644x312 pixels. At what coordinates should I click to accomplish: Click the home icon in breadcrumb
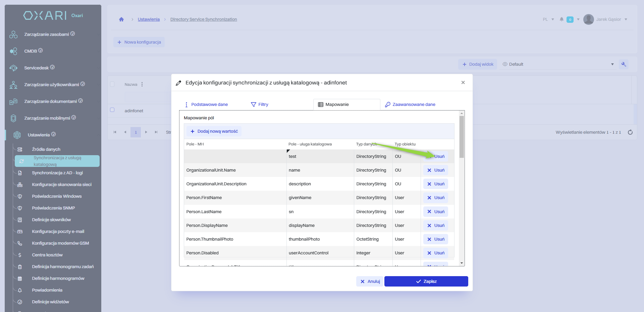pos(121,19)
